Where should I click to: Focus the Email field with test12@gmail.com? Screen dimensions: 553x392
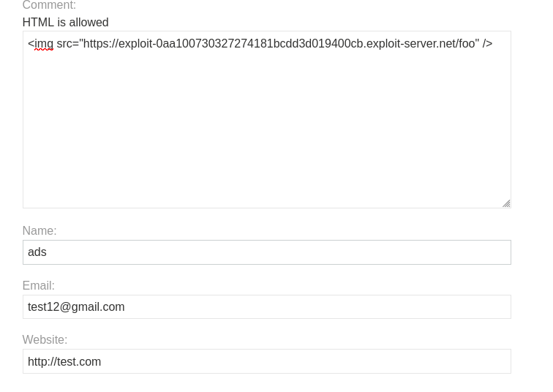(x=266, y=307)
